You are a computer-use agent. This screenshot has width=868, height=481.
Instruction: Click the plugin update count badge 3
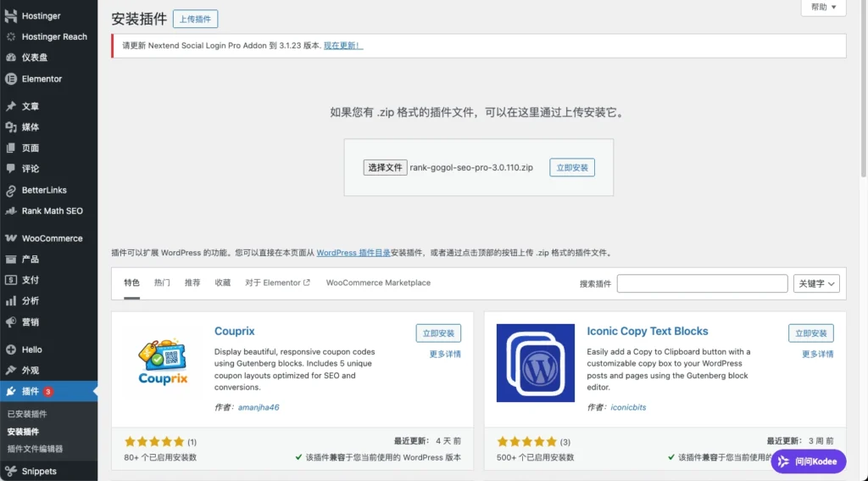48,392
